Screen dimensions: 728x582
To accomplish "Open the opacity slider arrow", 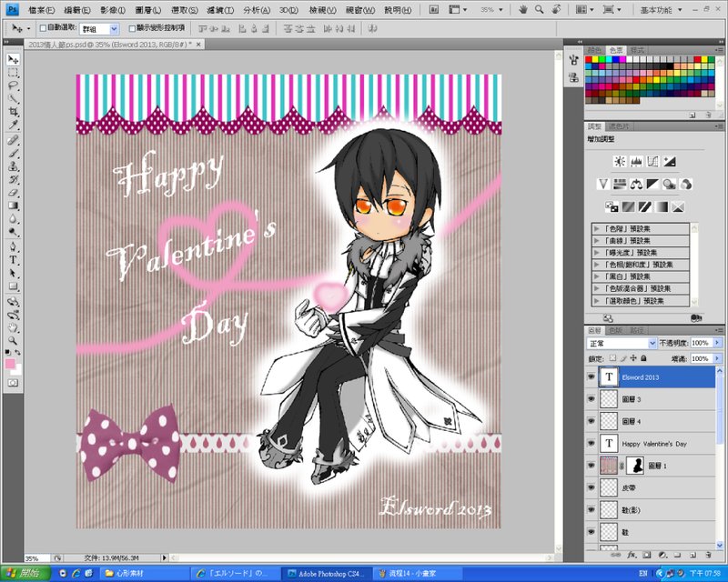I will [x=717, y=343].
